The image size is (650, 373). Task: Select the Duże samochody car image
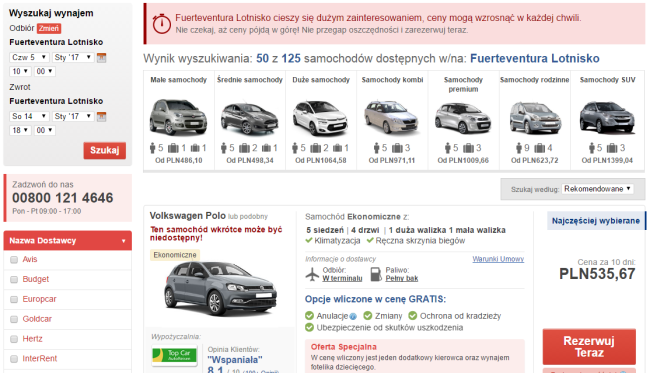coord(321,118)
